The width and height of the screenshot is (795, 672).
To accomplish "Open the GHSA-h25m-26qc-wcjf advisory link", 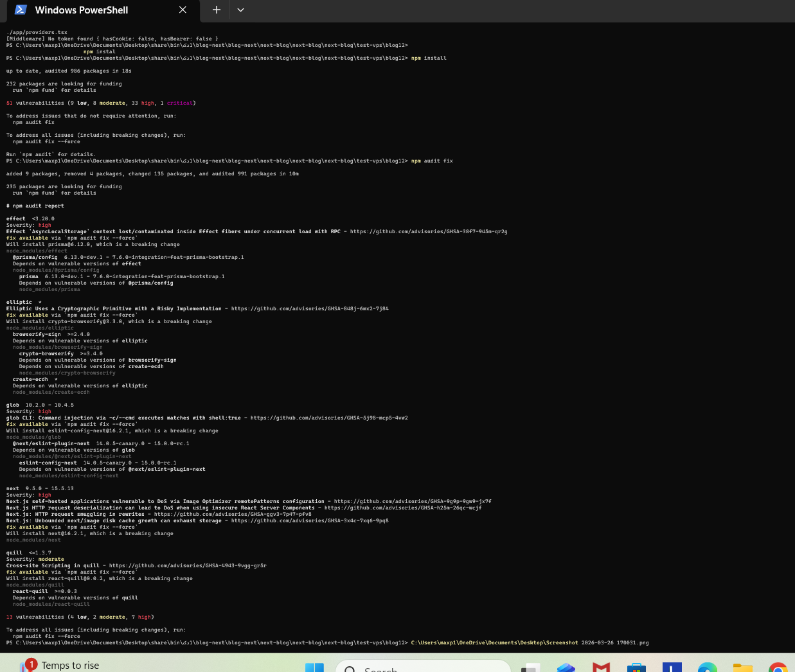I will tap(403, 508).
